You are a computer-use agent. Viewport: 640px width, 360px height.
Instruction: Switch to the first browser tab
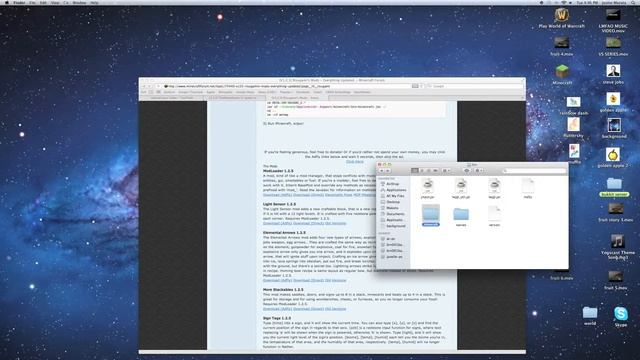click(172, 98)
